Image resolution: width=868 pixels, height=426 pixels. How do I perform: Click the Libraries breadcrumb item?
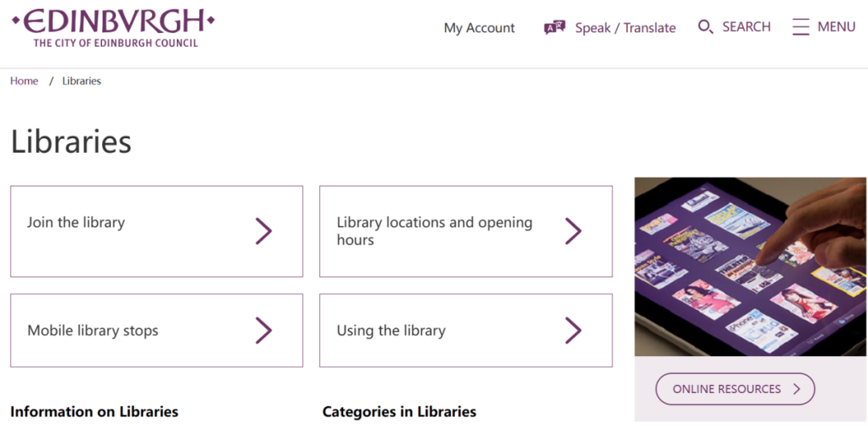pyautogui.click(x=82, y=81)
